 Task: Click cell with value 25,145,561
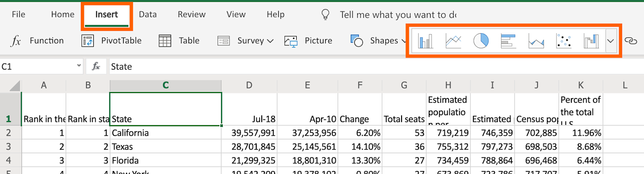(x=307, y=147)
